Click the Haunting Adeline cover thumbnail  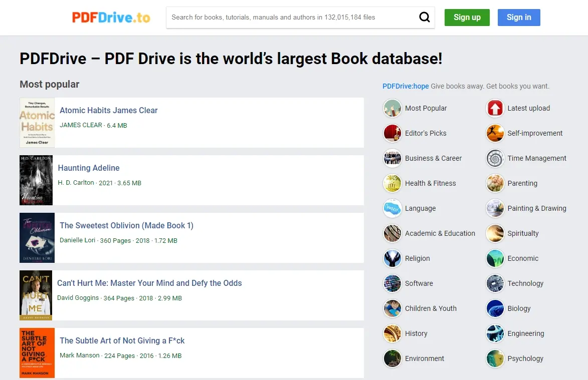(36, 180)
